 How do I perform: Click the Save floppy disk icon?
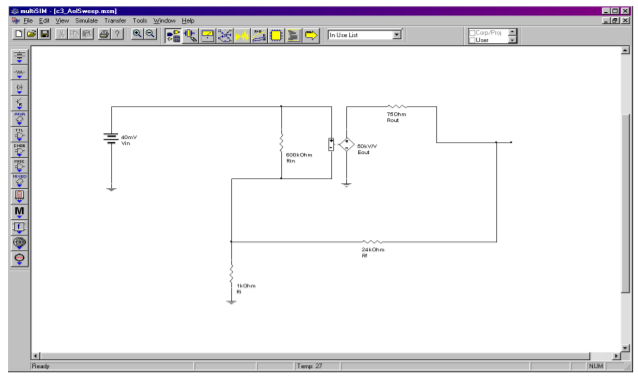(x=44, y=34)
